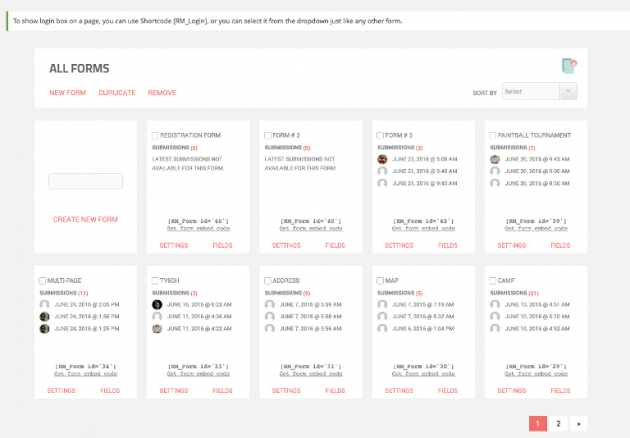
Task: Get form embed code for id 34
Action: click(x=86, y=374)
